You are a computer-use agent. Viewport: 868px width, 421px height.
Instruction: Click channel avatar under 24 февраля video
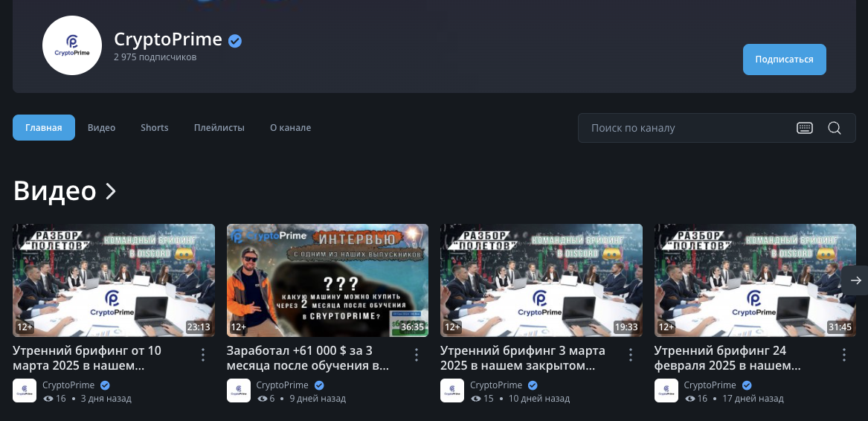666,391
